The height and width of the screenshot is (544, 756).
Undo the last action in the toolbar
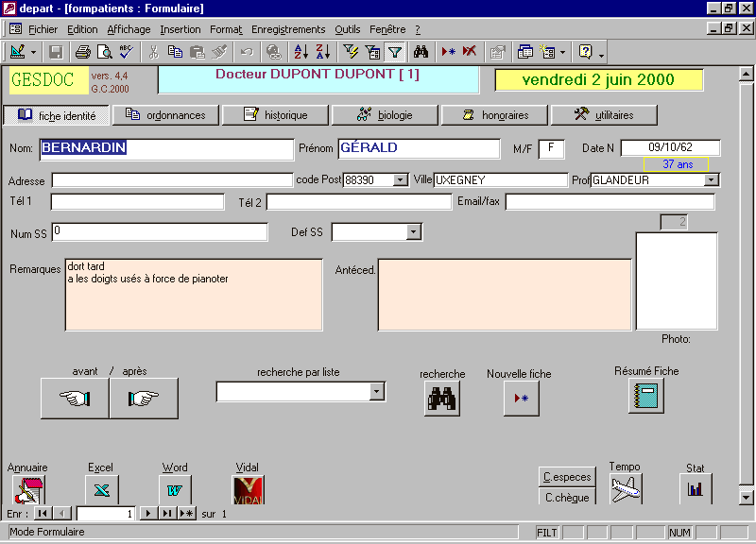(247, 52)
